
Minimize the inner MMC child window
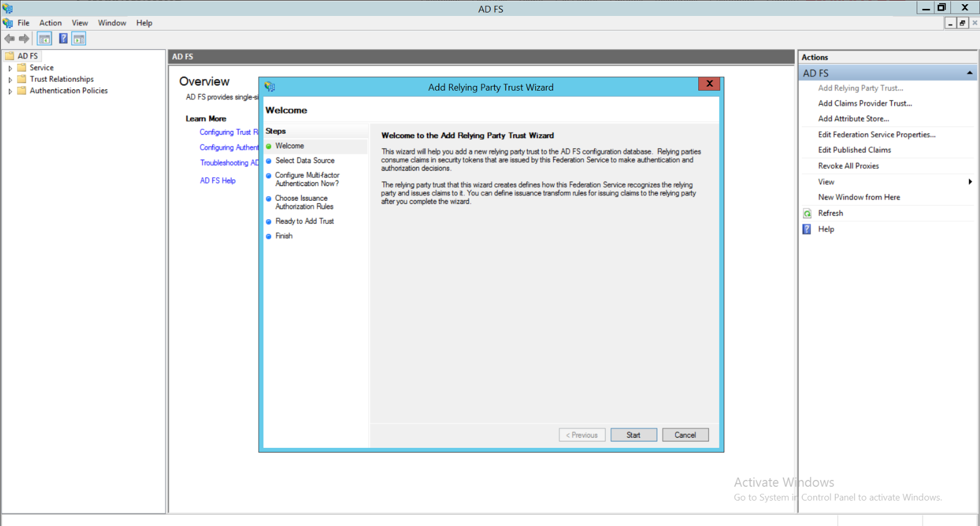pos(950,23)
